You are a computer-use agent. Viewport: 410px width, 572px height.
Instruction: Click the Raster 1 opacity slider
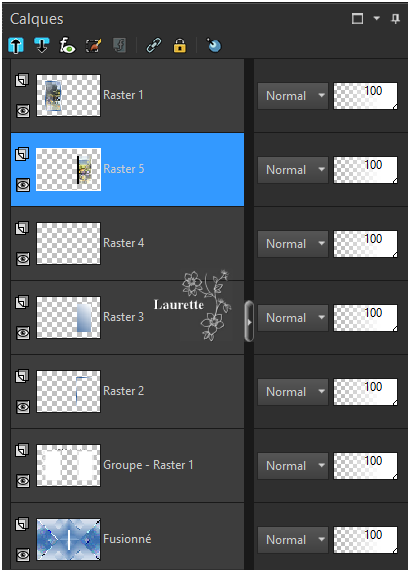pos(365,96)
